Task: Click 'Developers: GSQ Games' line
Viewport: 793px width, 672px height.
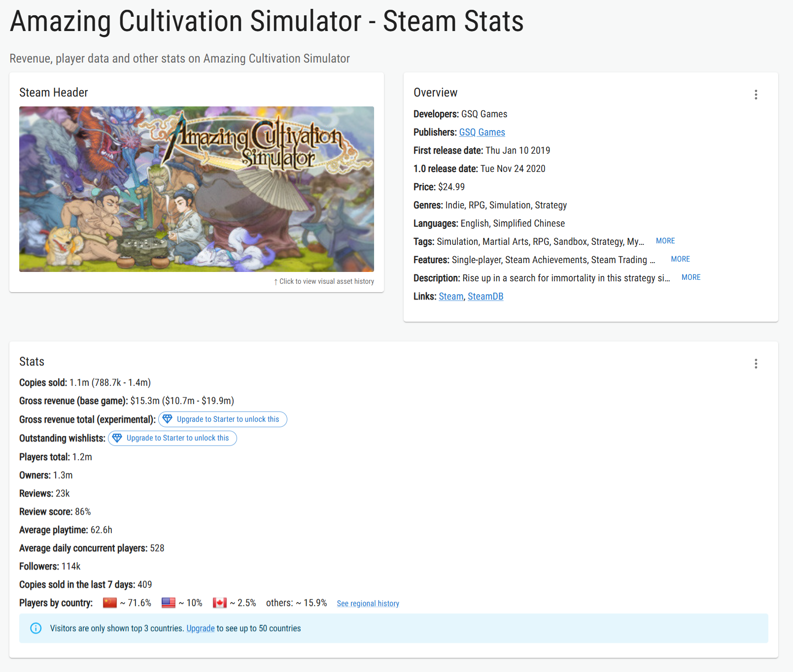Action: click(x=460, y=114)
